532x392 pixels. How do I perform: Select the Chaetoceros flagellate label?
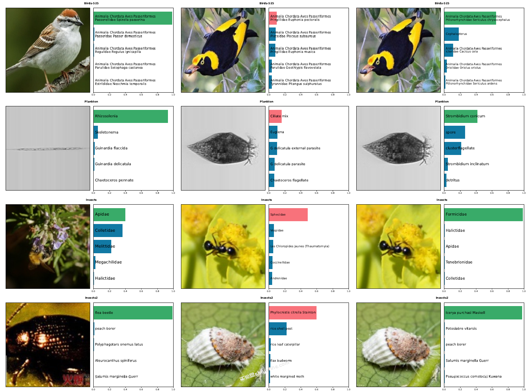coord(289,180)
